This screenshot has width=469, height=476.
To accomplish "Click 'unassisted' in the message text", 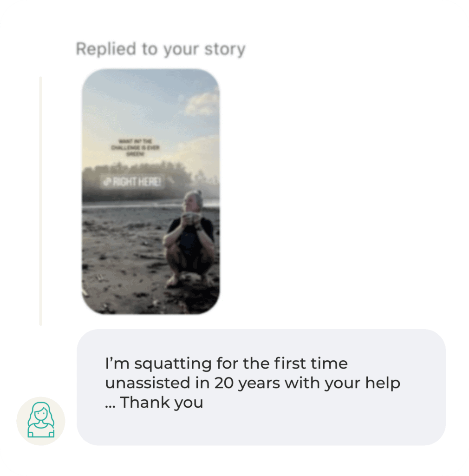I will point(147,383).
